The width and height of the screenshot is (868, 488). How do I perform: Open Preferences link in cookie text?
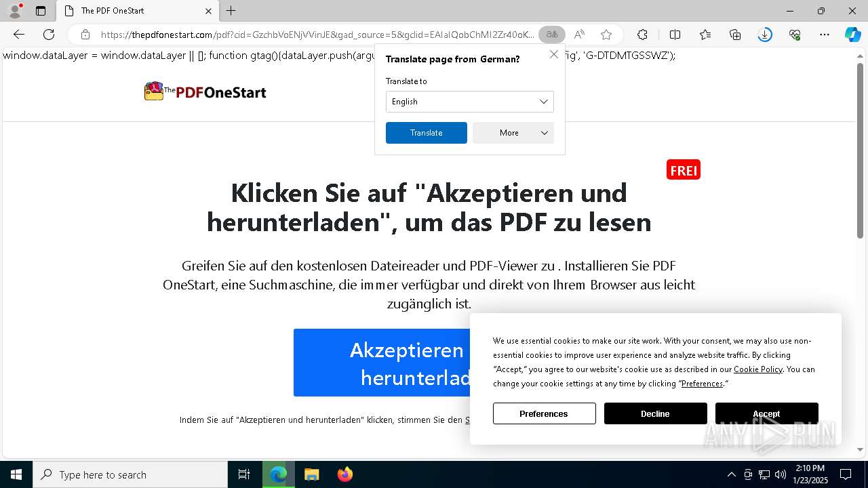click(702, 384)
